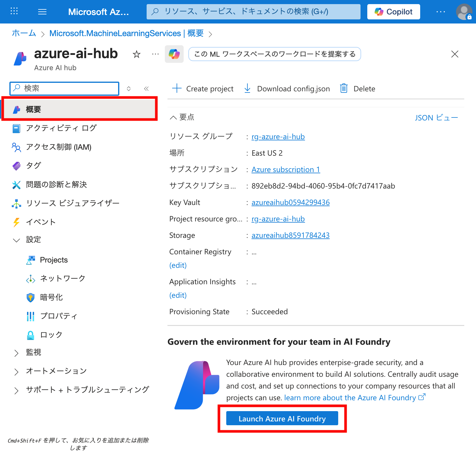Favorite azure-ai-hub with the star icon

pyautogui.click(x=136, y=54)
